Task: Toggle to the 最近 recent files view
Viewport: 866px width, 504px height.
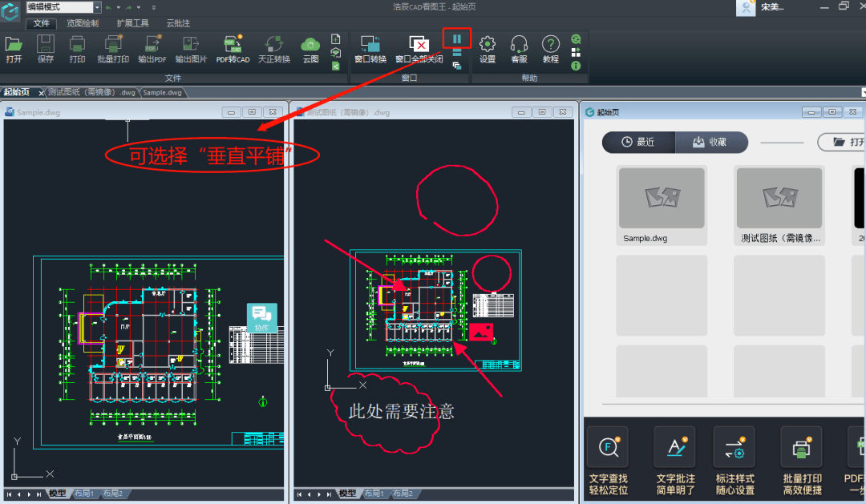Action: coord(638,142)
